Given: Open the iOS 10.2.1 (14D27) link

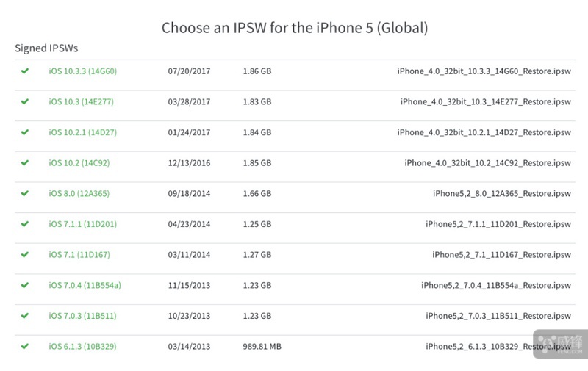Looking at the screenshot, I should pos(83,132).
